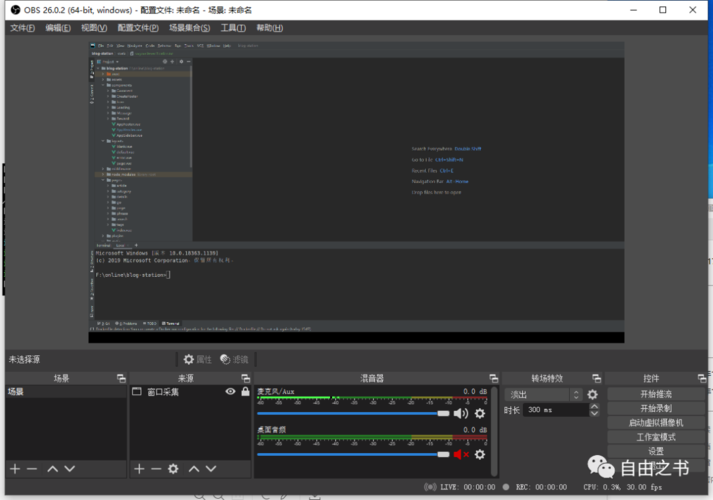Open 麦克风/Aux audio settings gear

coord(480,413)
